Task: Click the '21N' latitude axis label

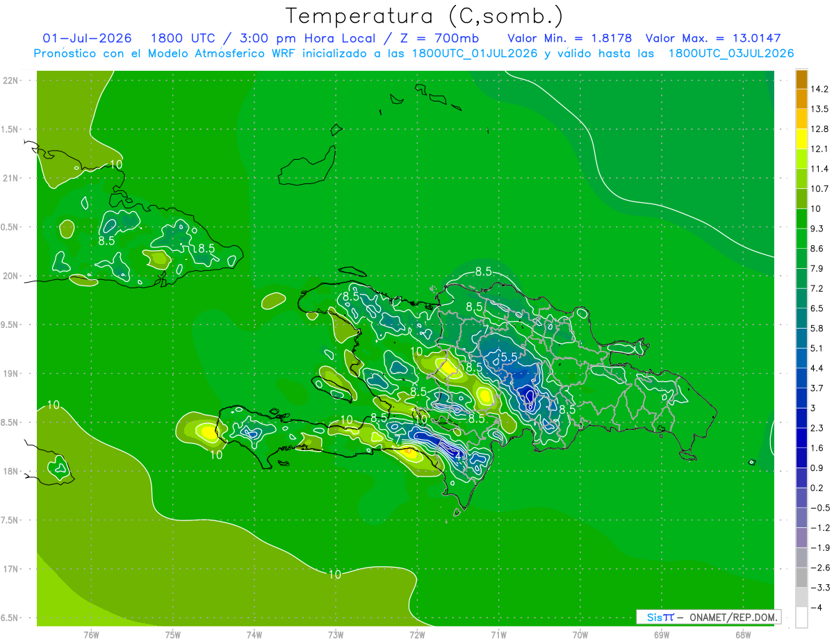Action: point(10,179)
